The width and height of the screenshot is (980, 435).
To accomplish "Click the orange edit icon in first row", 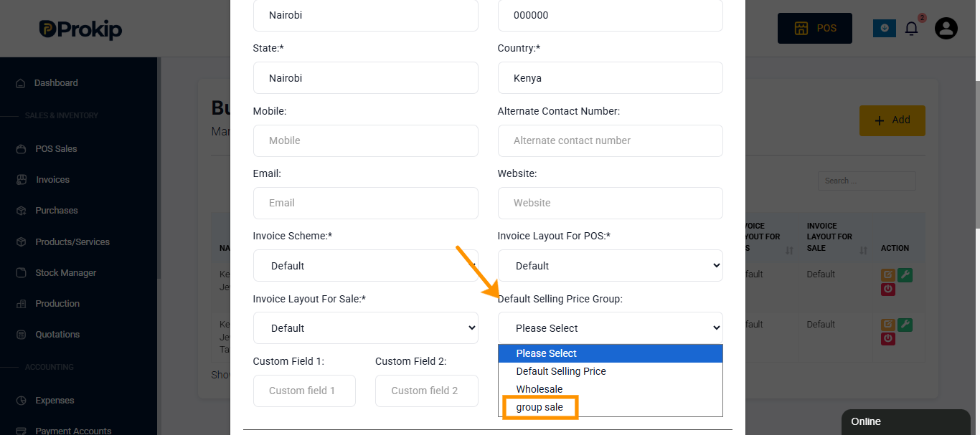I will pos(888,275).
